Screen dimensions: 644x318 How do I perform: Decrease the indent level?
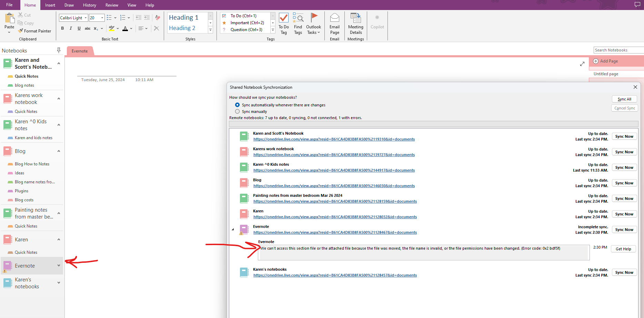139,18
